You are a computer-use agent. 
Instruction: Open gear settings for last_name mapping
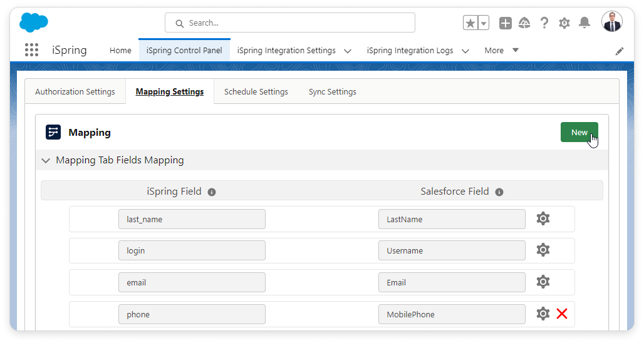click(x=543, y=218)
